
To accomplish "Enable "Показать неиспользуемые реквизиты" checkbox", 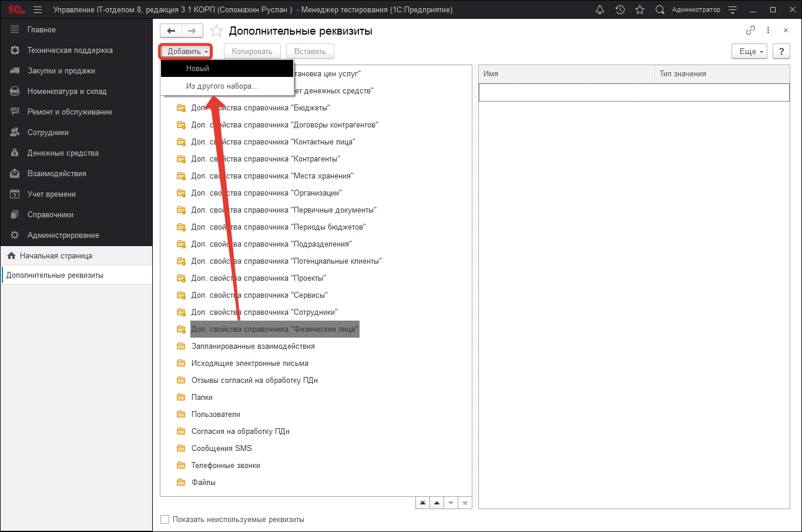I will [165, 520].
